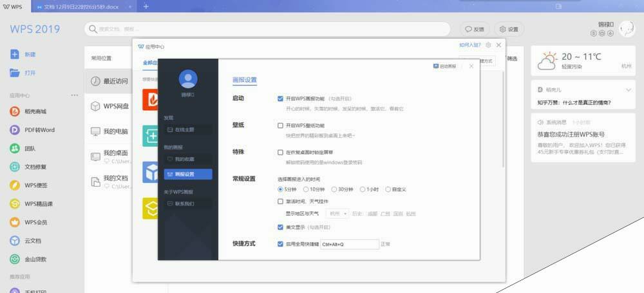
Task: Click the hexagon icon under the username
Action: point(601,33)
